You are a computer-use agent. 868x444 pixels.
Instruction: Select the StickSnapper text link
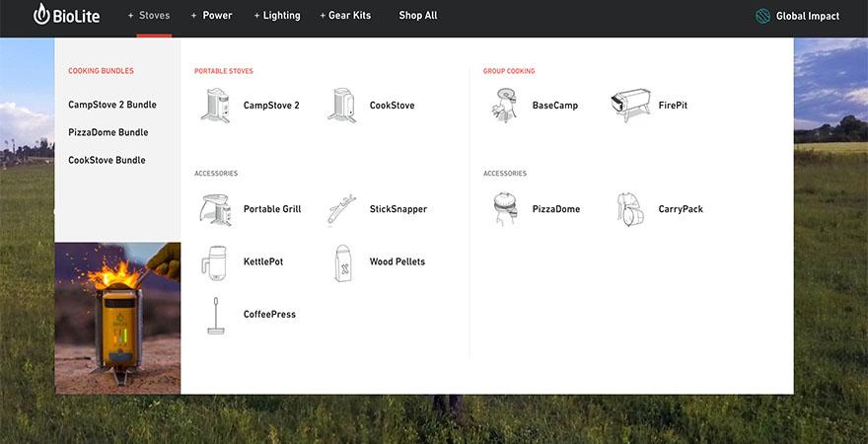pyautogui.click(x=398, y=209)
